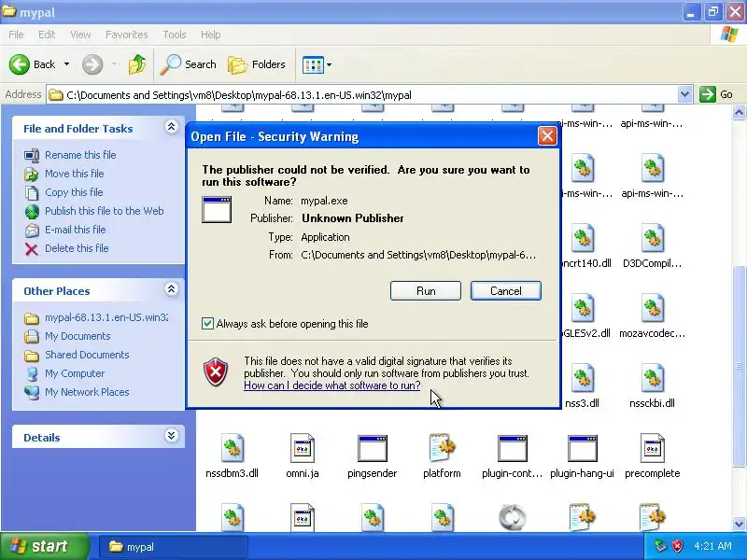The image size is (747, 560).
Task: Click the Search toolbar button
Action: (189, 64)
